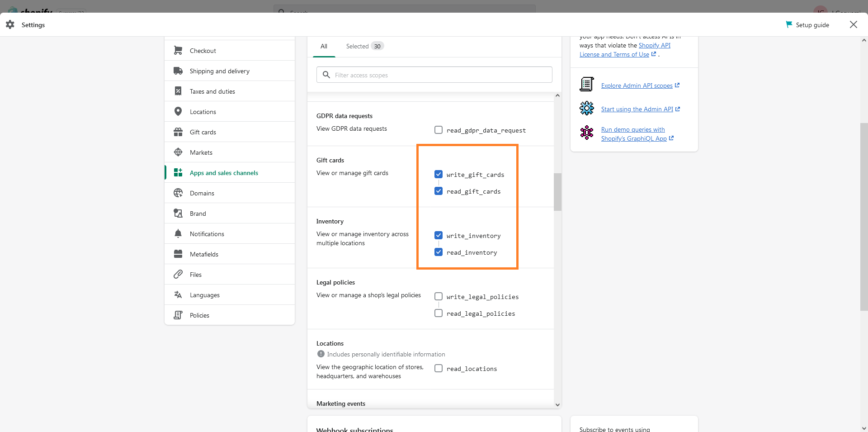Click page scrollbar down arrow
Screen dimensions: 868x432
coord(864,428)
